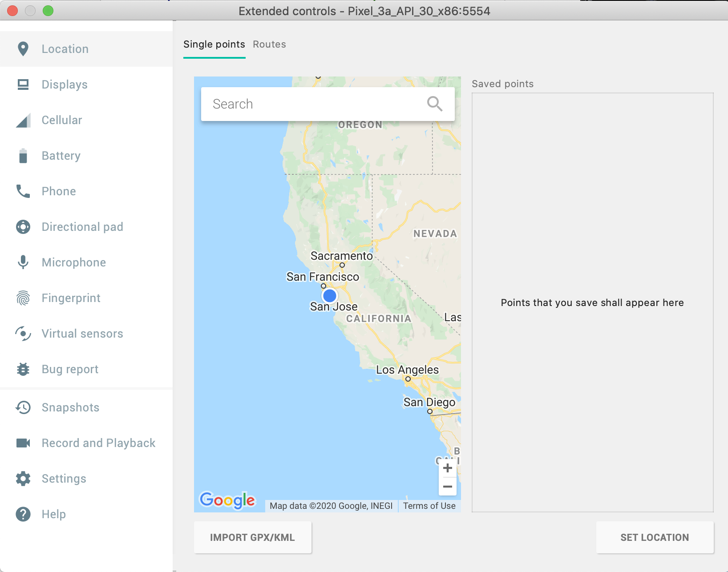Open Record and Playback
Screen dimensions: 728x572
[98, 443]
